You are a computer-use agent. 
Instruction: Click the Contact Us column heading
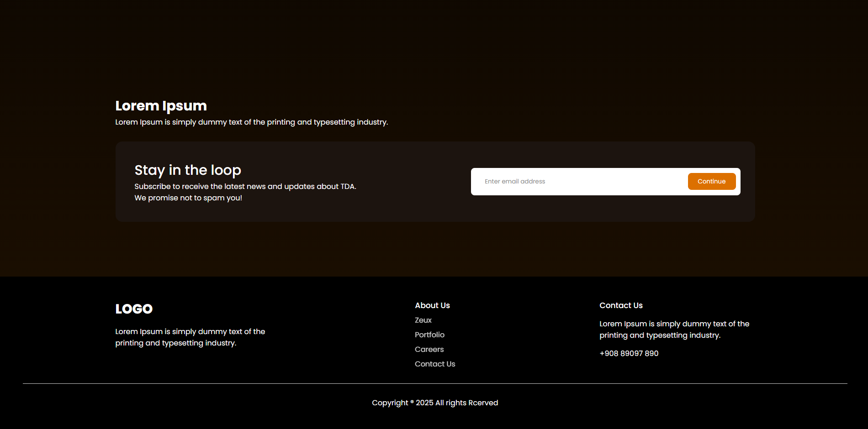tap(621, 306)
